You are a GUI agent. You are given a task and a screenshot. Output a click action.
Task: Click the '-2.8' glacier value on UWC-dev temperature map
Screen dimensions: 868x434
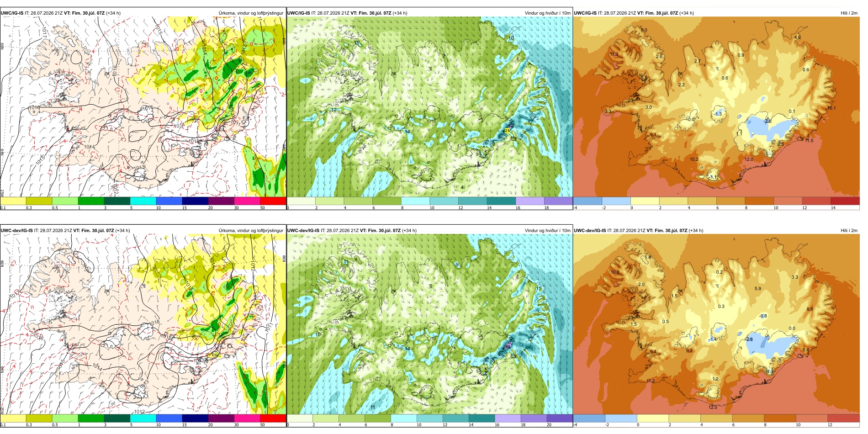click(x=749, y=339)
